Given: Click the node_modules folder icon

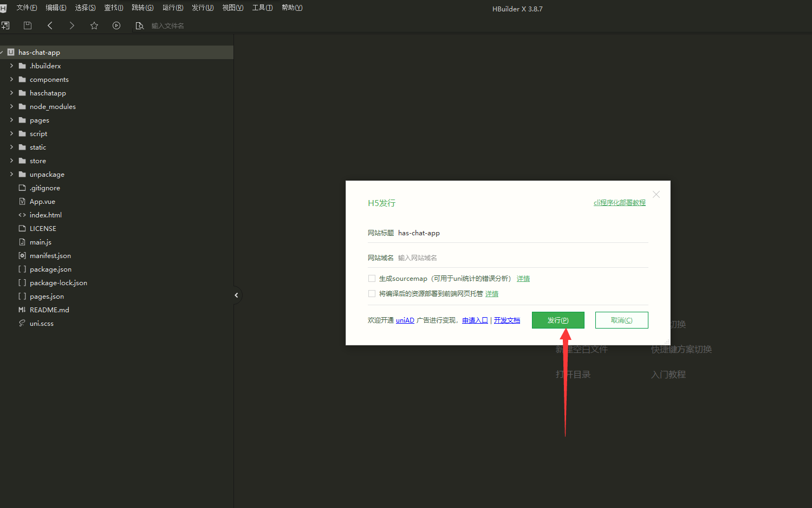Looking at the screenshot, I should tap(22, 107).
